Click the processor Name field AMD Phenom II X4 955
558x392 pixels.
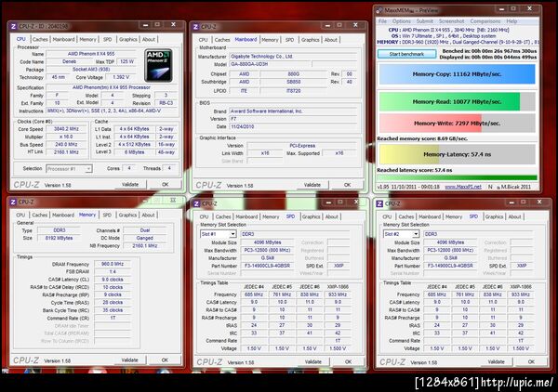click(91, 54)
